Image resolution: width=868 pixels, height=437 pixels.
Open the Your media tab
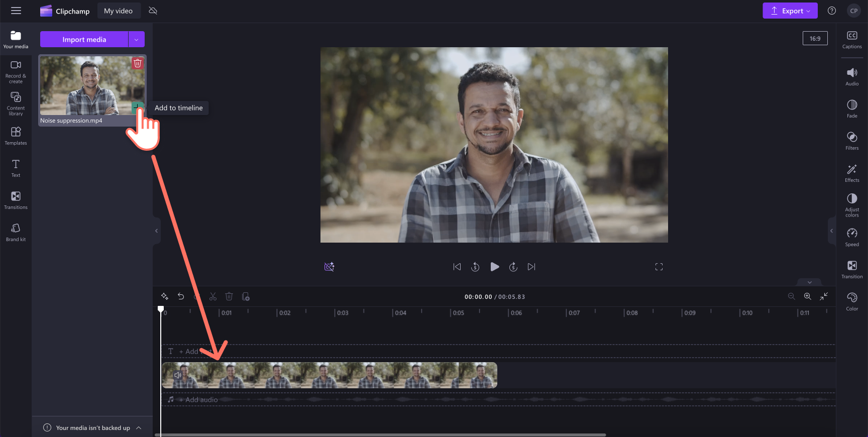click(x=16, y=39)
